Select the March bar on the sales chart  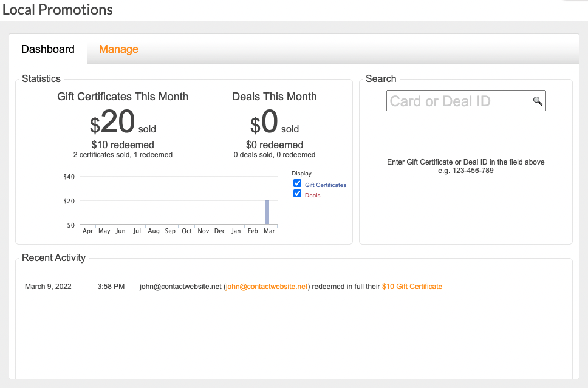(x=267, y=213)
